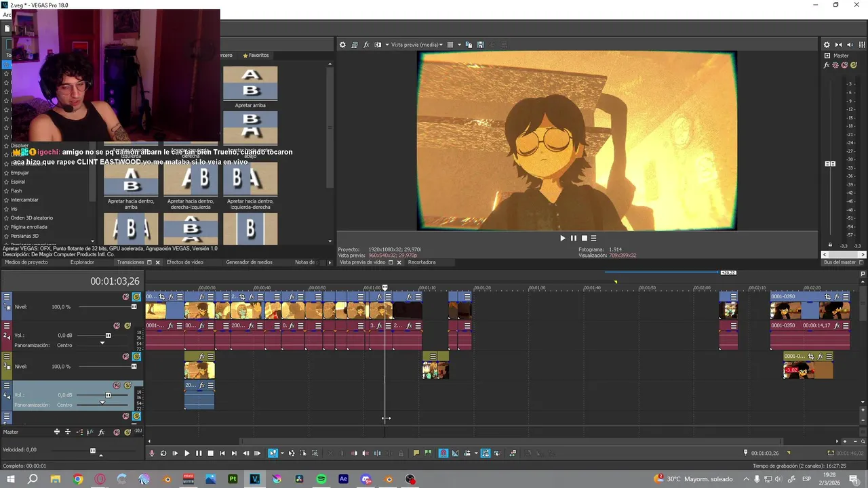The width and height of the screenshot is (868, 488).
Task: Mute audio track 2
Action: (x=117, y=325)
